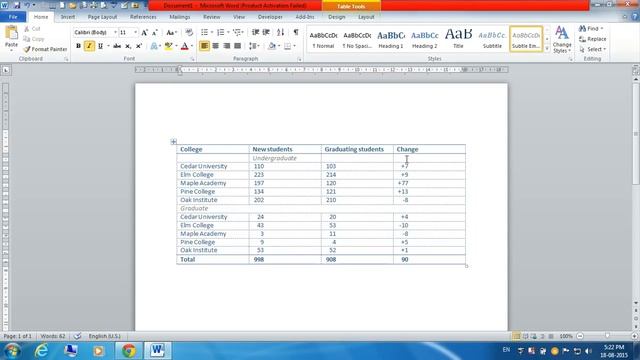Screen dimensions: 640x360
Task: Click the Copy button
Action: tap(34, 39)
